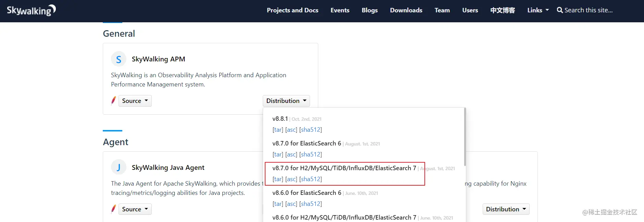Navigate to Downloads in the navbar

tap(406, 10)
